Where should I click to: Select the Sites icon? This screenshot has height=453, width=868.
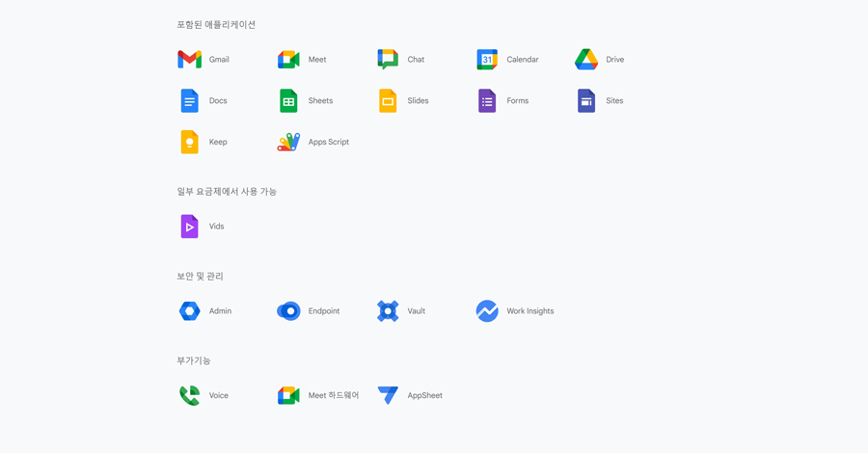(x=586, y=100)
